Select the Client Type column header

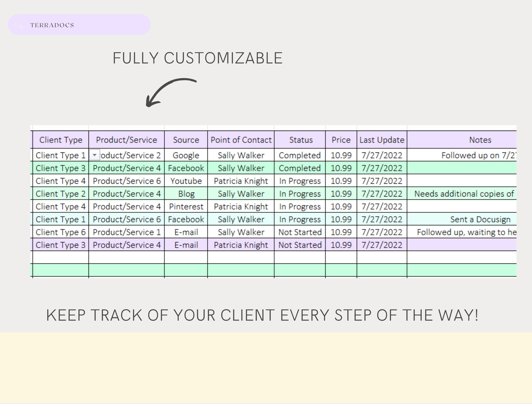(x=61, y=140)
